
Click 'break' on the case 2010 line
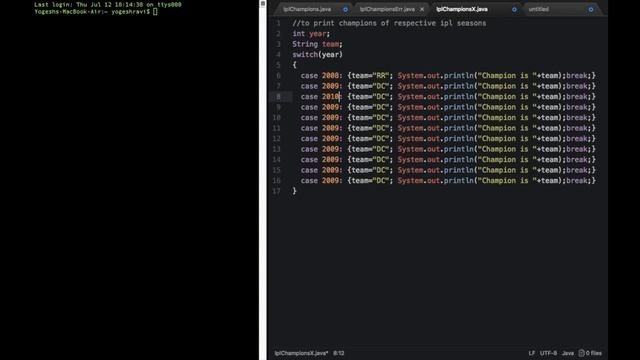[x=576, y=97]
